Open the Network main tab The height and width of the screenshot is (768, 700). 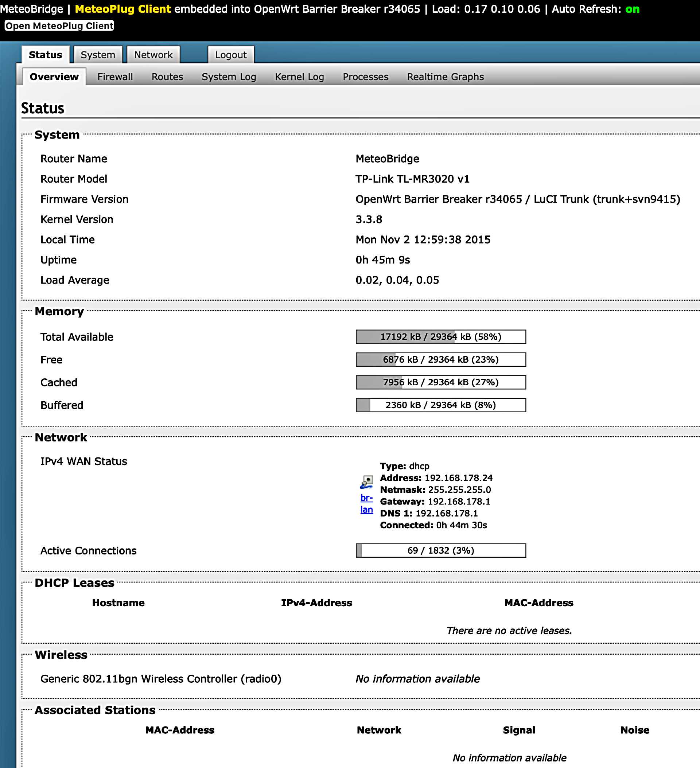(x=153, y=55)
